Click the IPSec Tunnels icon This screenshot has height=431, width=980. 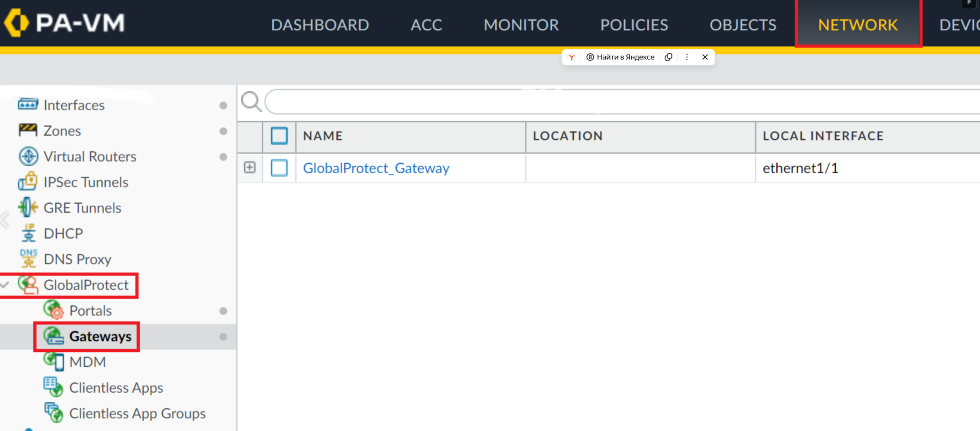(28, 181)
